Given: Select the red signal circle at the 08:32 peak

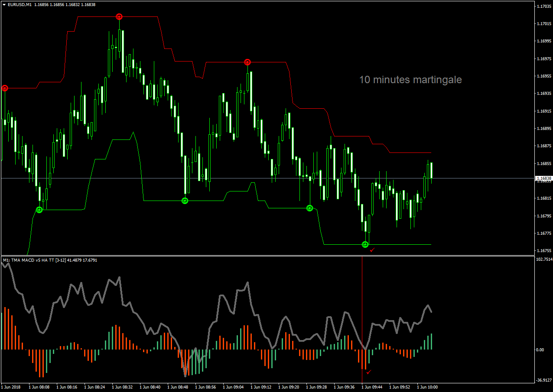Looking at the screenshot, I should pyautogui.click(x=119, y=16).
